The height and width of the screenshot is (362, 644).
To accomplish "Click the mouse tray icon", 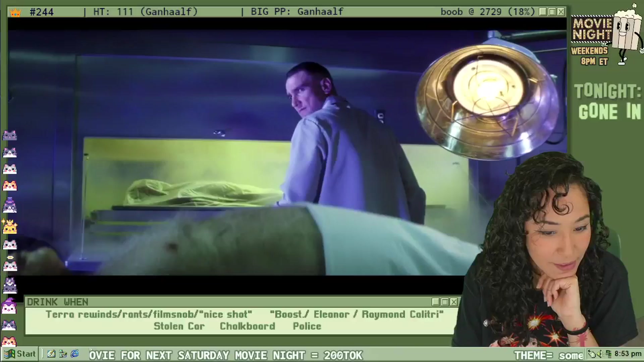I will coord(593,354).
